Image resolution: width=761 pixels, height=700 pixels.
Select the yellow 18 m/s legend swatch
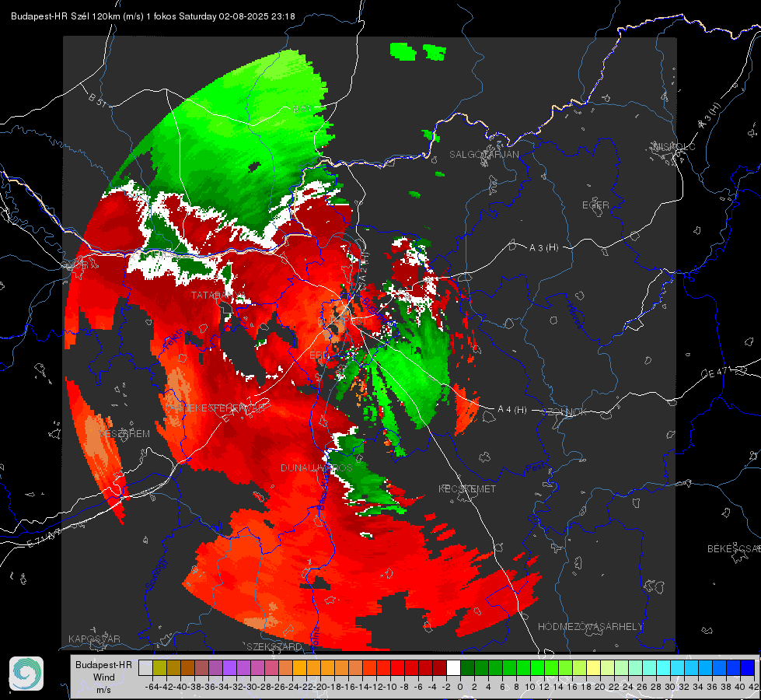(x=593, y=667)
